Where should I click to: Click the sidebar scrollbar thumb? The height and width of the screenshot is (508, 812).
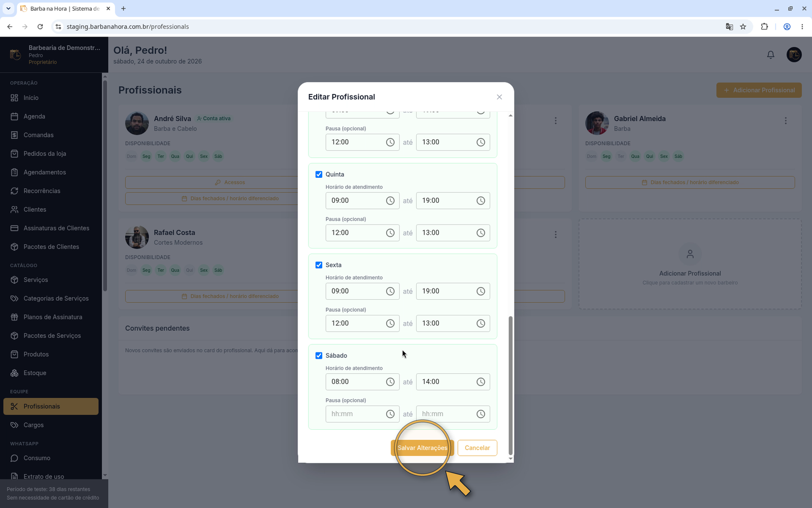click(105, 185)
